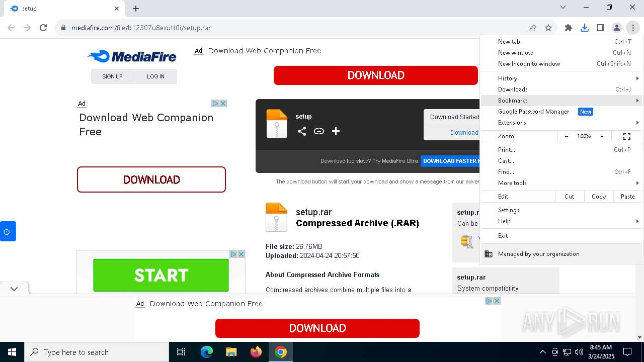Select New tab in the menu

[x=562, y=42]
